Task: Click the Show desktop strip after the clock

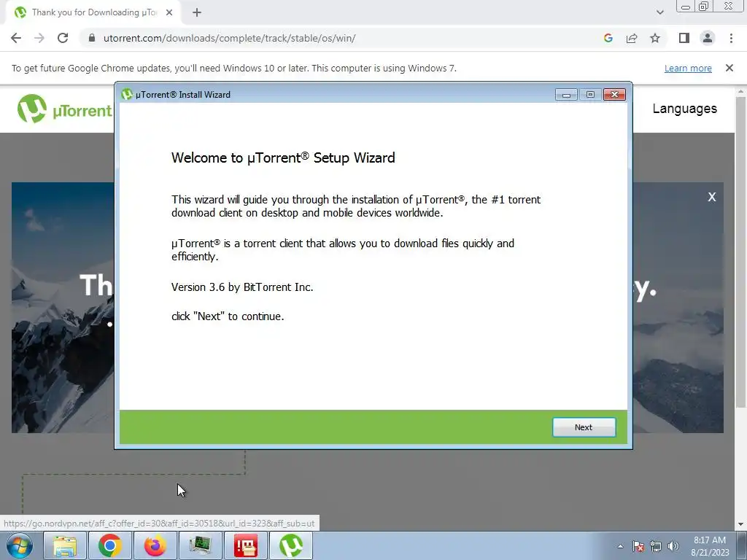Action: 742,545
